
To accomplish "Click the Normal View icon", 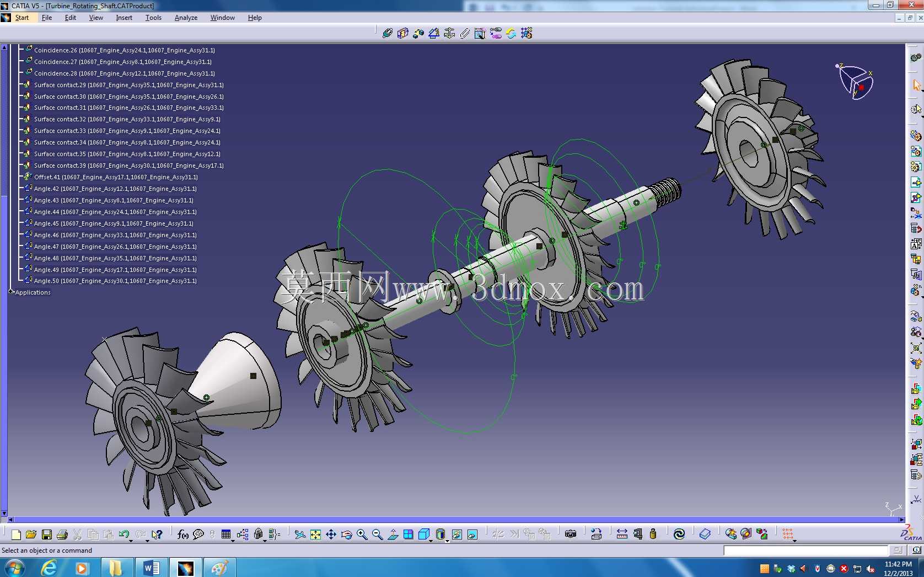I will coord(393,534).
